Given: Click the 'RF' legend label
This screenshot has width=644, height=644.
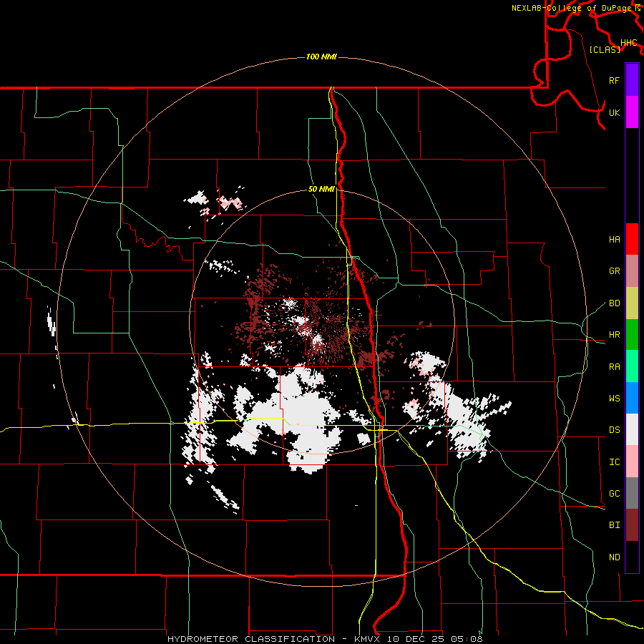Looking at the screenshot, I should tap(614, 80).
